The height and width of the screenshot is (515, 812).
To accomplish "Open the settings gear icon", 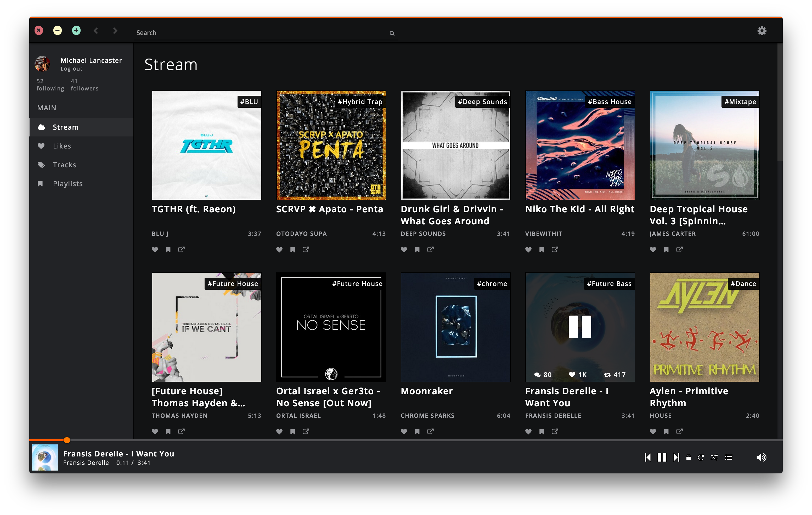I will (x=762, y=31).
